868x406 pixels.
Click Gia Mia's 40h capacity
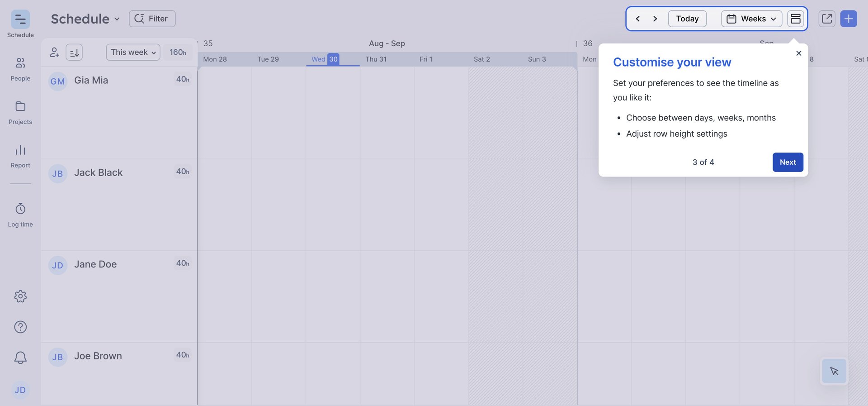183,79
